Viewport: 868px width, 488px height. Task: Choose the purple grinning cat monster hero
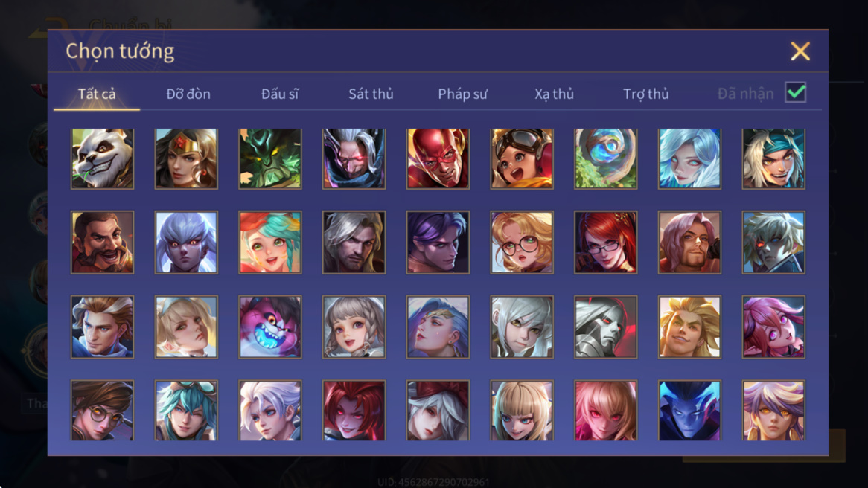point(270,327)
